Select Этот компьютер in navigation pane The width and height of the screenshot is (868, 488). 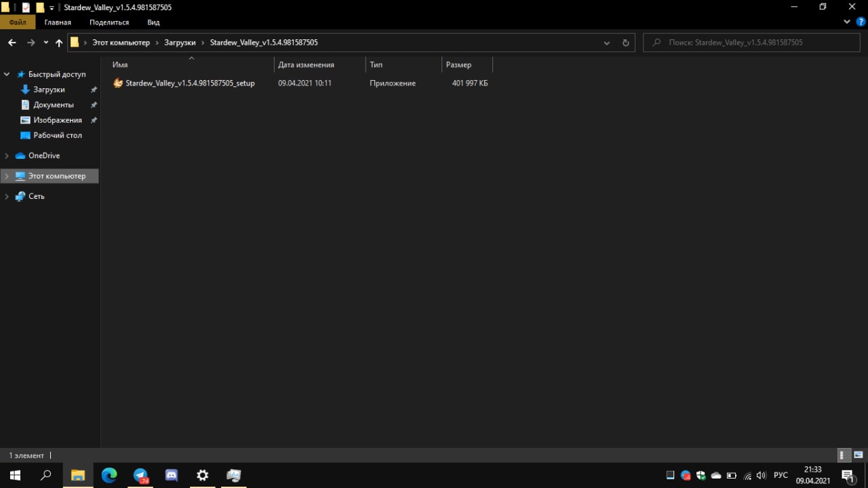click(57, 176)
